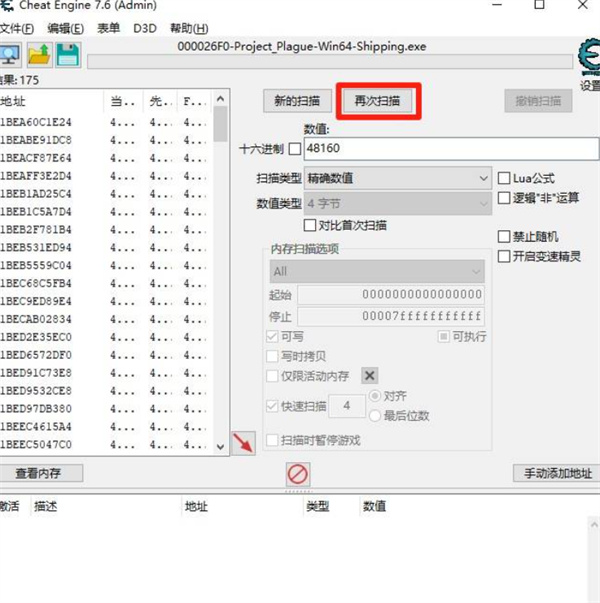Enable the 十六进制 hex checkbox
The height and width of the screenshot is (603, 600).
tap(294, 149)
